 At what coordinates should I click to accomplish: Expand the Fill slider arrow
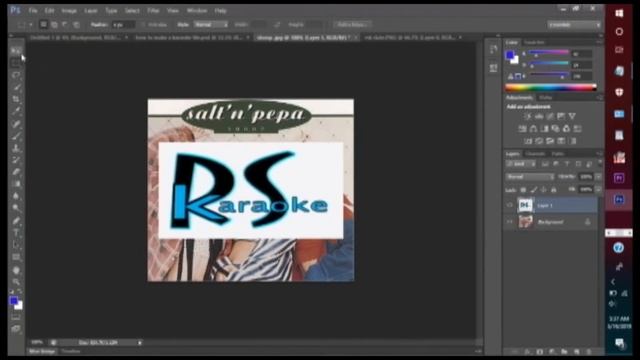pyautogui.click(x=598, y=190)
